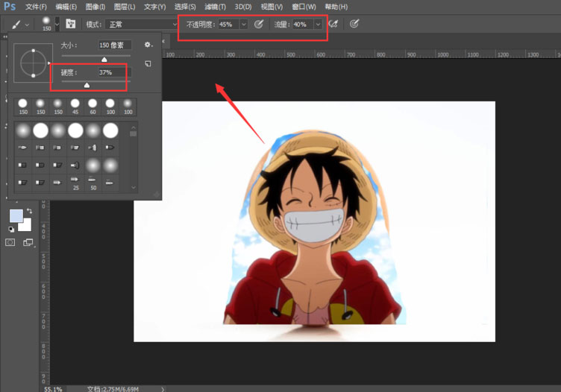This screenshot has width=561, height=392.
Task: Select the 45 size hard brush preset
Action: (75, 107)
